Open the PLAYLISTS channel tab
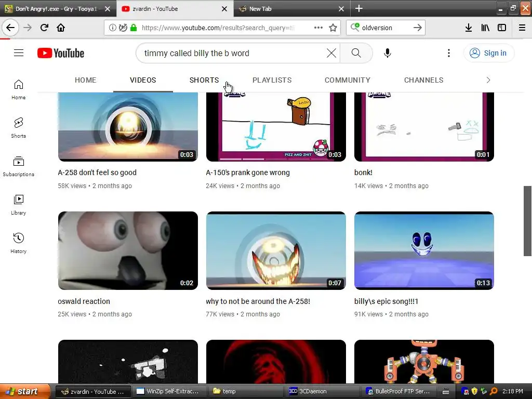Viewport: 532px width, 399px height. [272, 80]
